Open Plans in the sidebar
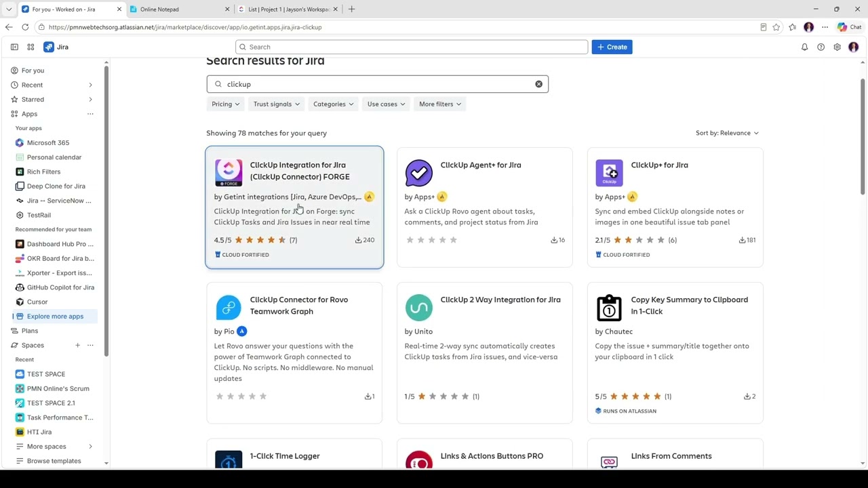The height and width of the screenshot is (488, 868). (x=30, y=331)
